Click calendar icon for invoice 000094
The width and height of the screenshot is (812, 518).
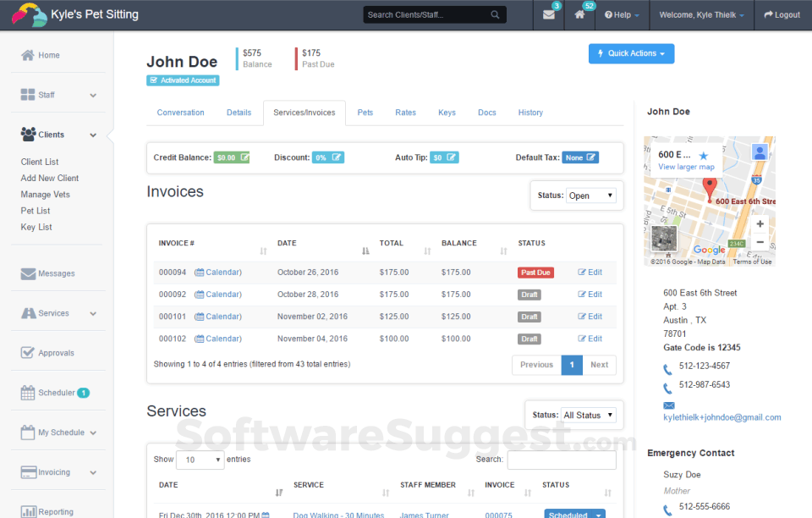click(200, 273)
